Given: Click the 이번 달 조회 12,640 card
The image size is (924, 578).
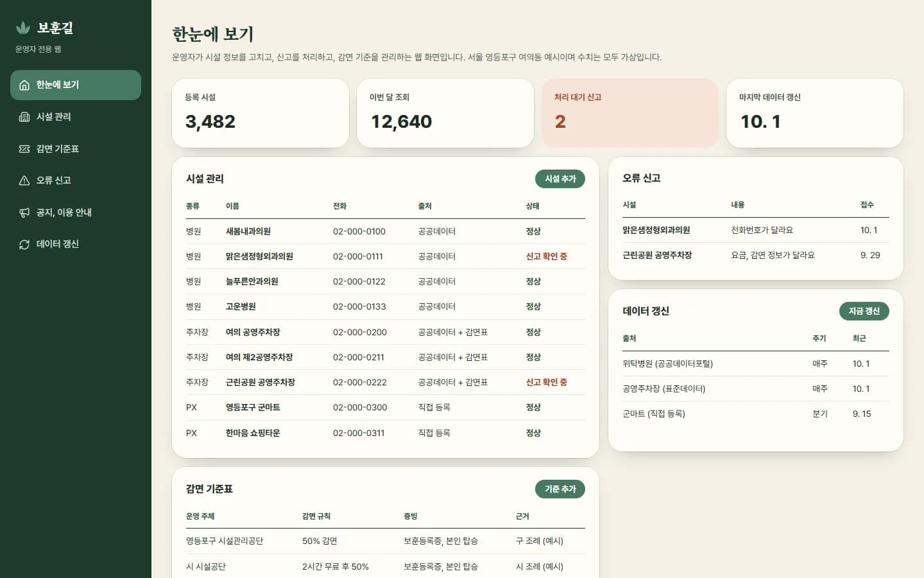Looking at the screenshot, I should coord(445,113).
